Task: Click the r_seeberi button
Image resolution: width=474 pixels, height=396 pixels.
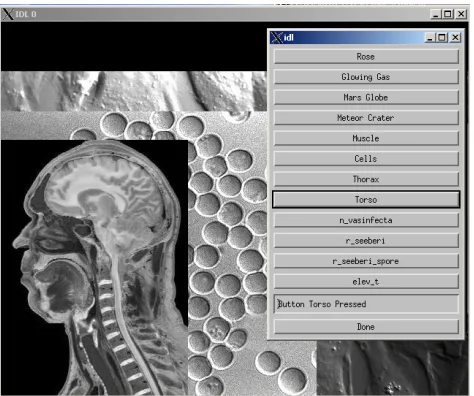Action: [x=366, y=241]
